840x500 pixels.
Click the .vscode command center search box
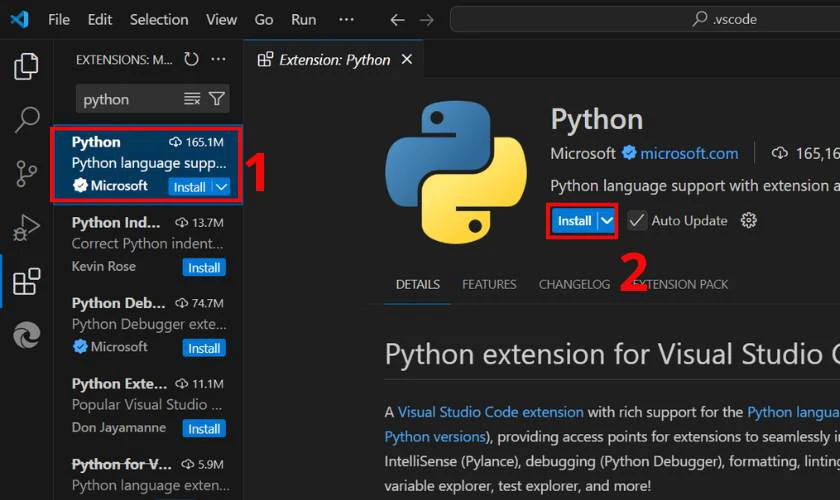pos(646,19)
